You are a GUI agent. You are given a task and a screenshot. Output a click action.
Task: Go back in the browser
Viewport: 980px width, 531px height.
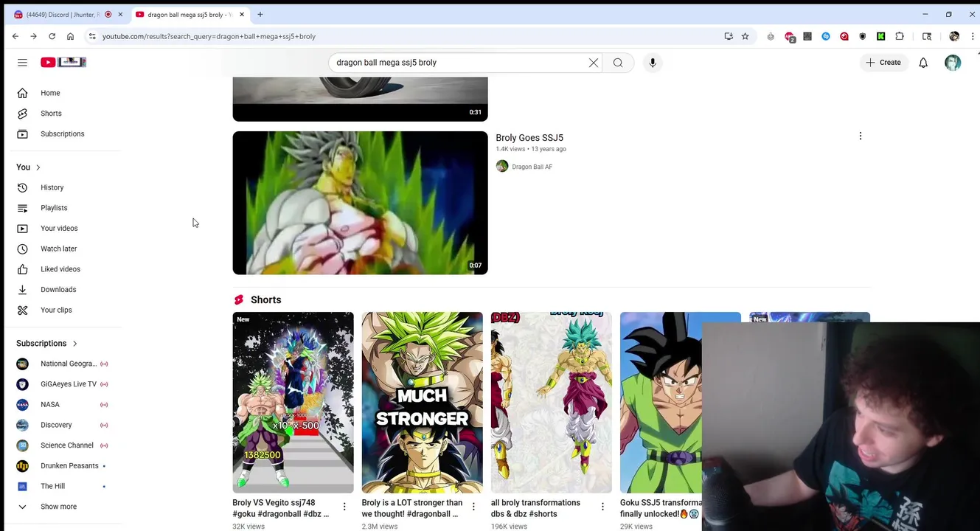(15, 36)
